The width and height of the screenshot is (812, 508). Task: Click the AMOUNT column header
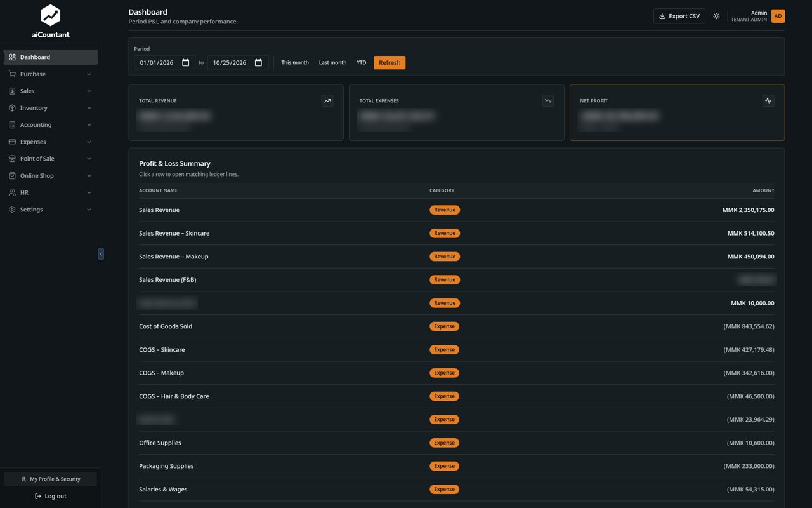point(763,190)
